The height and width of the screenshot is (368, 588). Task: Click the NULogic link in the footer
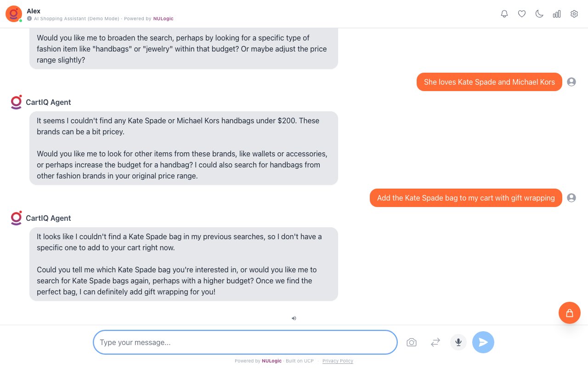coord(271,361)
